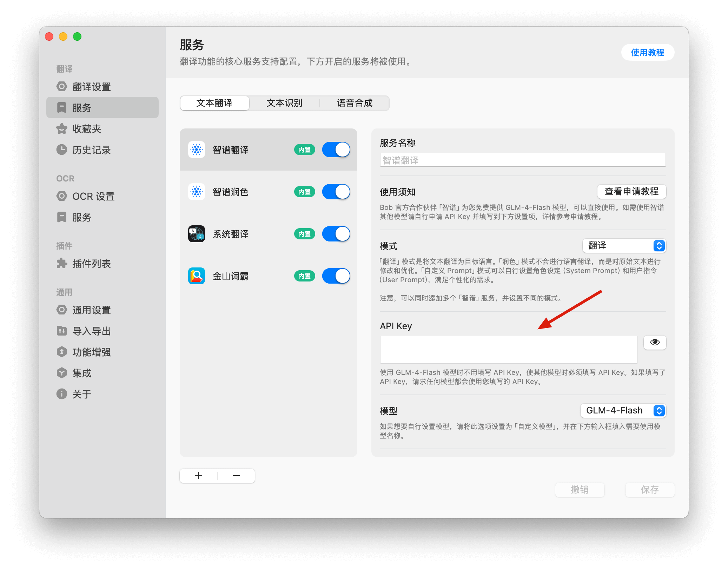Open 通用设置 in the sidebar

[102, 310]
